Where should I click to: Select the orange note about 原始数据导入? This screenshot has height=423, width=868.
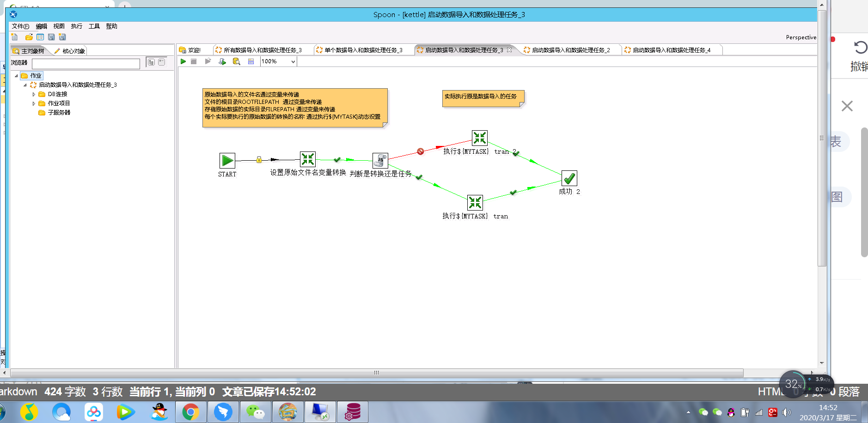[295, 108]
